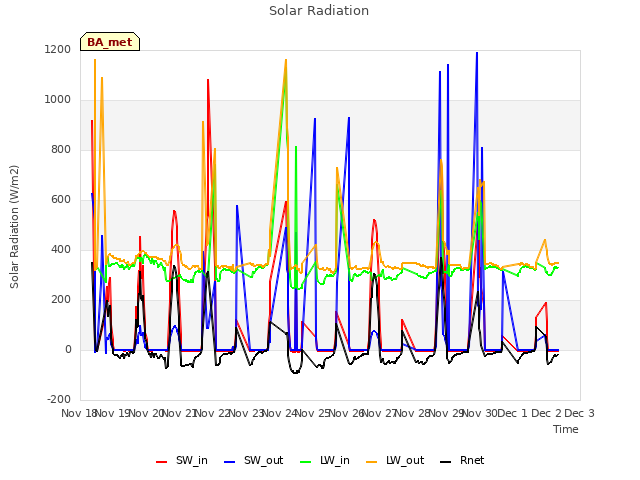Toggle the LW_in legend label

(335, 460)
